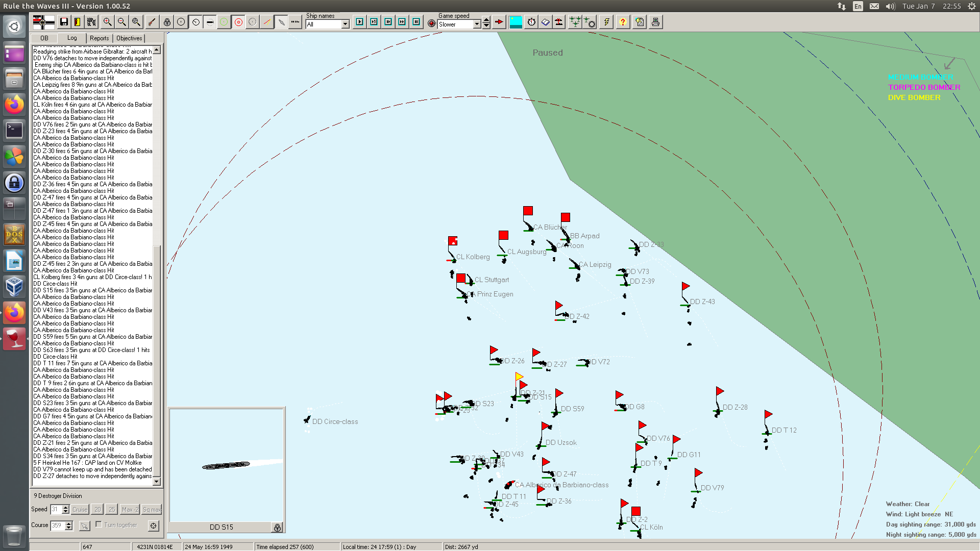Toggle the red target circle display
980x551 pixels.
click(238, 22)
